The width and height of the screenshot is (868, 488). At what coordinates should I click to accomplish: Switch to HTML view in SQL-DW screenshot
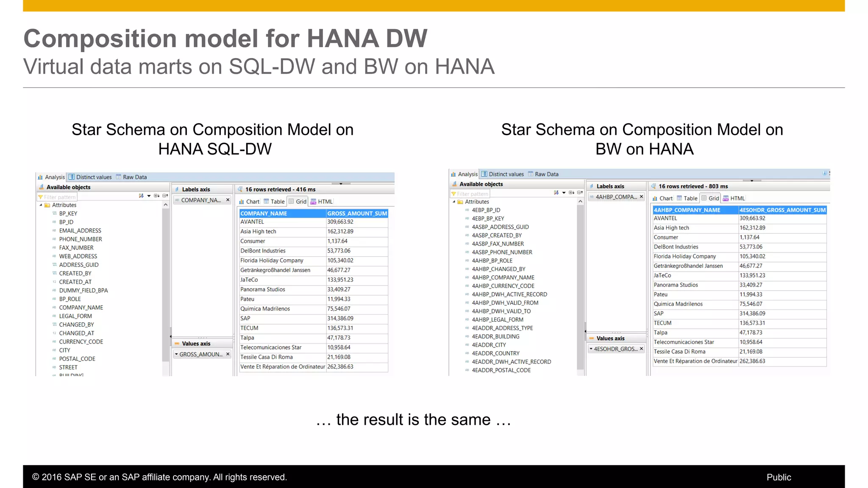click(322, 202)
